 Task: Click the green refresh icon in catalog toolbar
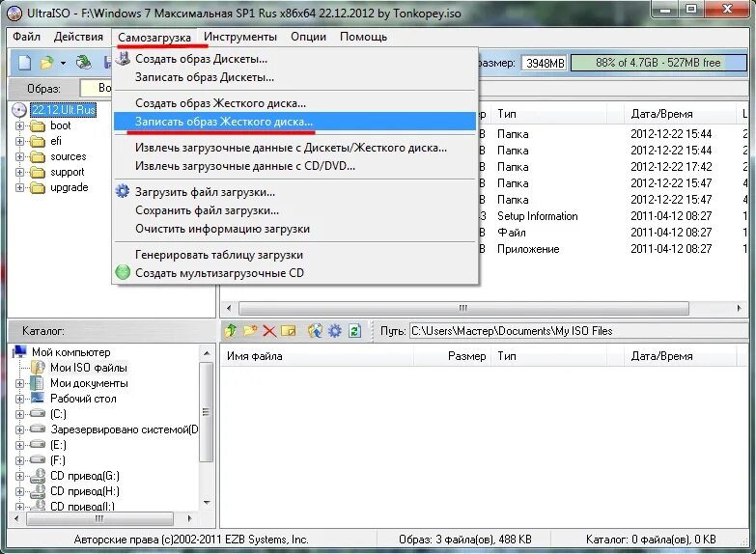pos(355,331)
